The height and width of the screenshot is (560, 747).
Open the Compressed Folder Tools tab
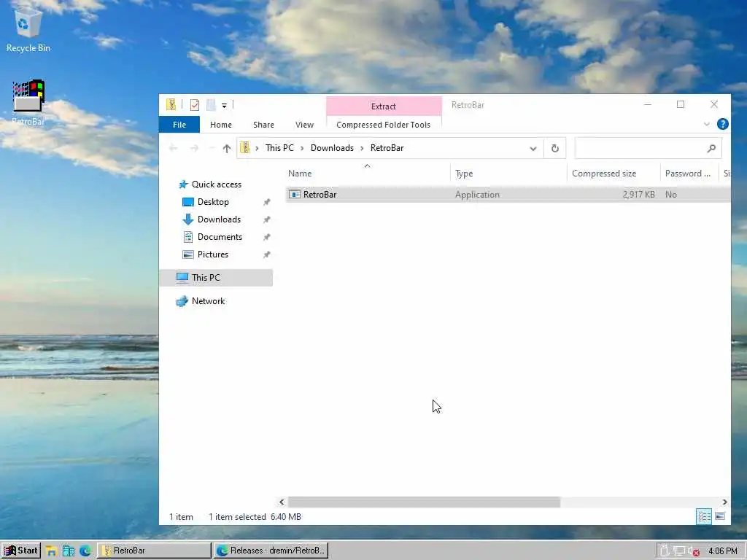pyautogui.click(x=383, y=125)
